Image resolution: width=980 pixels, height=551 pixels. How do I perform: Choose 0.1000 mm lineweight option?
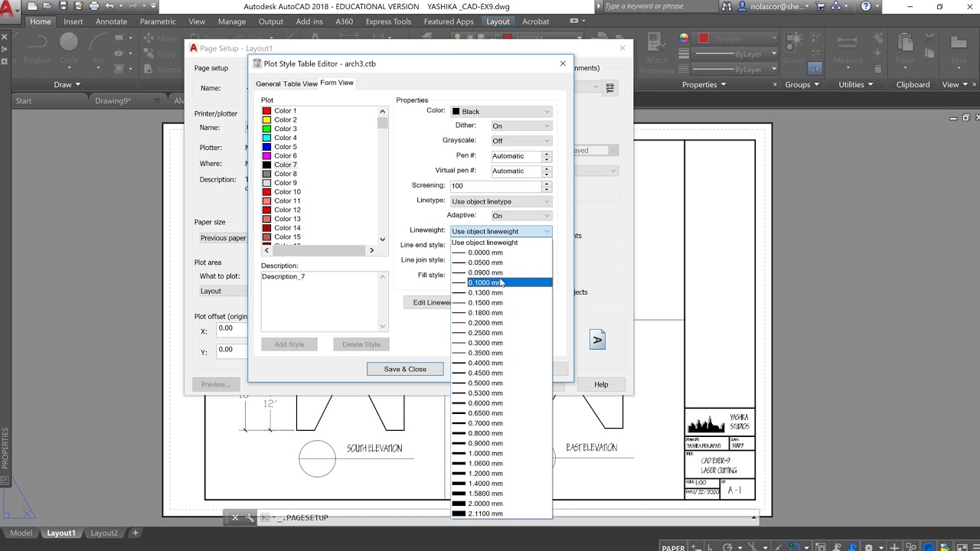click(501, 282)
